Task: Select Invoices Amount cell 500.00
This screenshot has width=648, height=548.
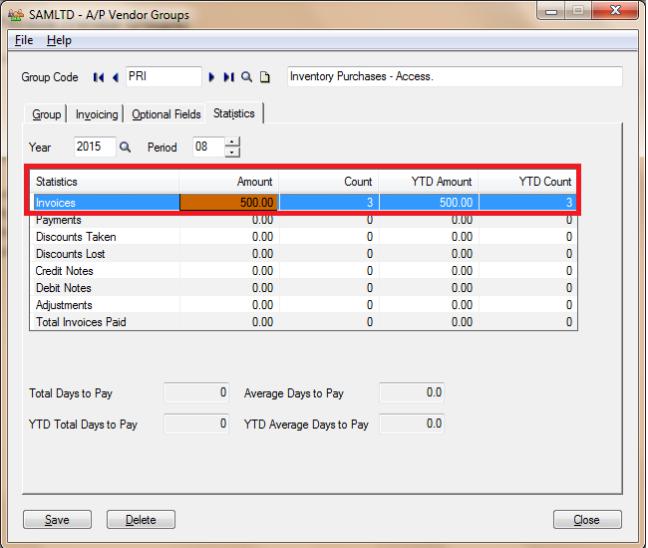Action: 229,203
